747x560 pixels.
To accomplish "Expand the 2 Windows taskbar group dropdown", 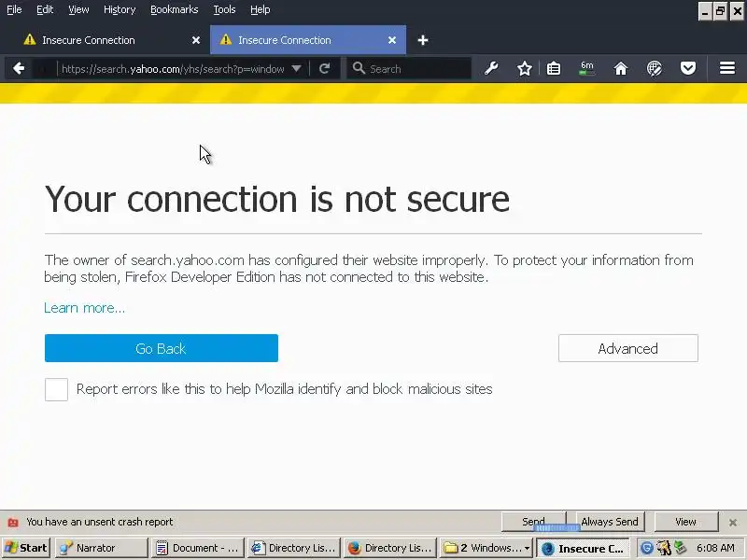I will click(x=527, y=548).
